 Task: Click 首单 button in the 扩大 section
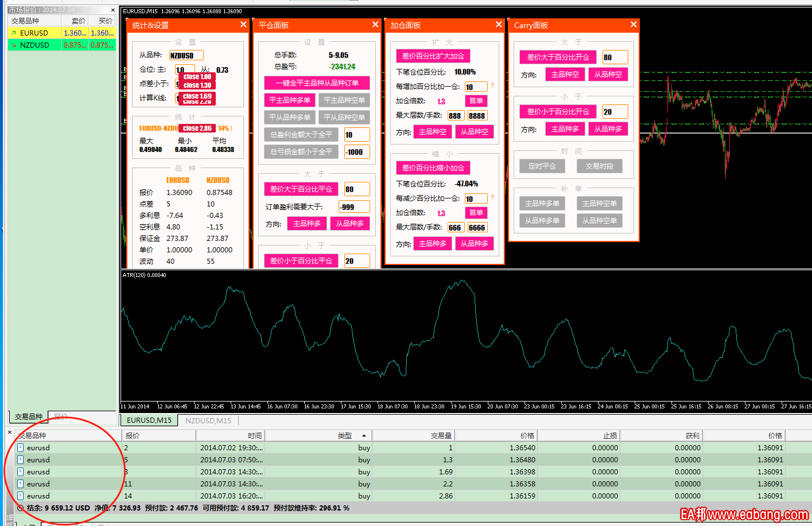coord(476,101)
